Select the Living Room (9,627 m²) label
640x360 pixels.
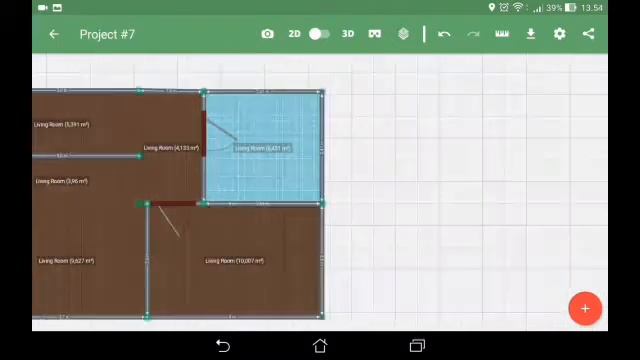[66, 261]
